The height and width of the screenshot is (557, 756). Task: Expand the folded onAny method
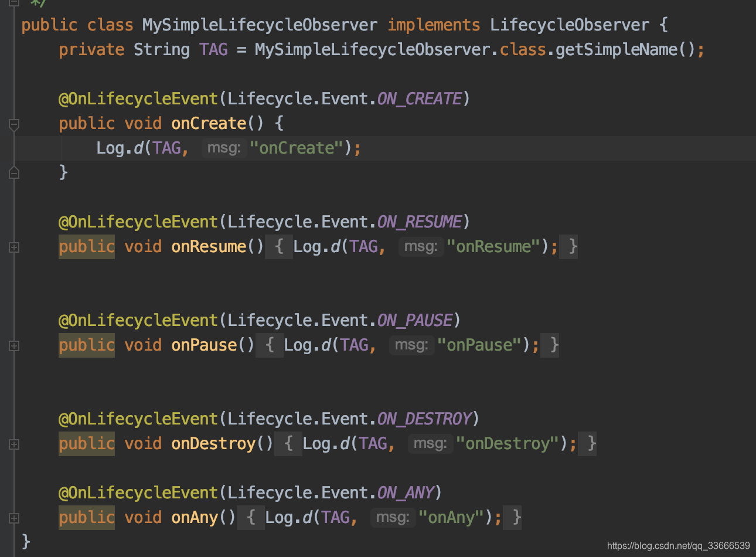pos(15,518)
